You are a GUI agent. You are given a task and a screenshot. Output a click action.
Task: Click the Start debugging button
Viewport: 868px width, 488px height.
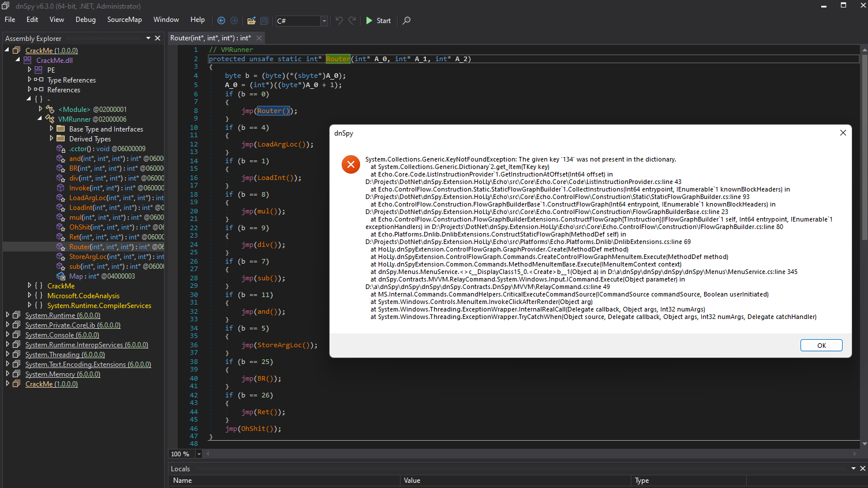tap(378, 20)
